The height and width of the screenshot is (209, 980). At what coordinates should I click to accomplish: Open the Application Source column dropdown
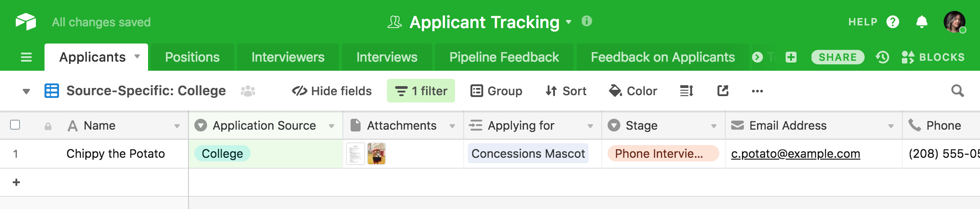pyautogui.click(x=332, y=126)
